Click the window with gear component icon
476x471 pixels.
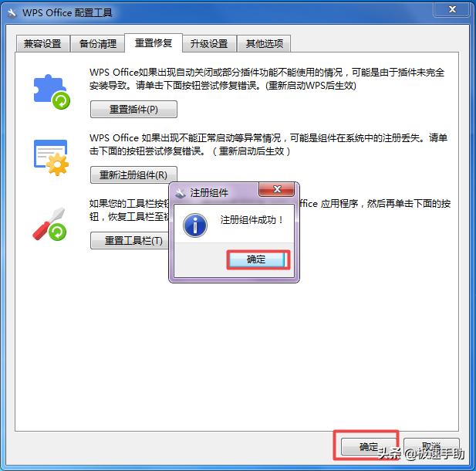click(51, 158)
